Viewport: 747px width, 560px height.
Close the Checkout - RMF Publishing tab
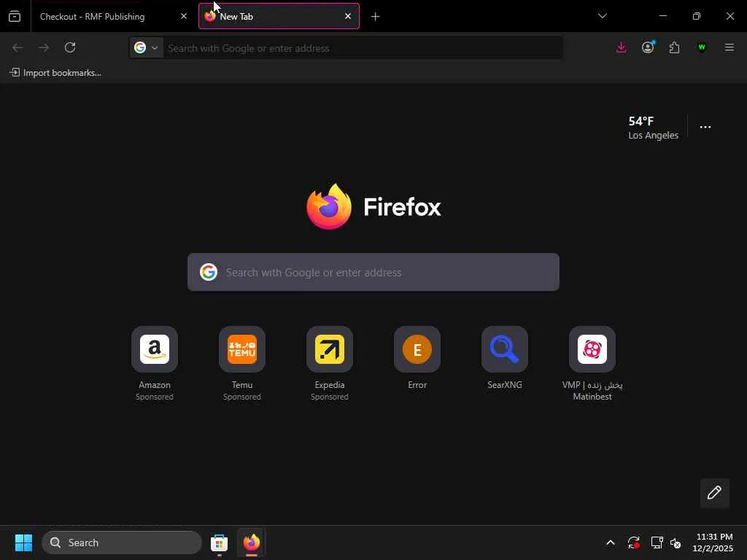click(184, 16)
